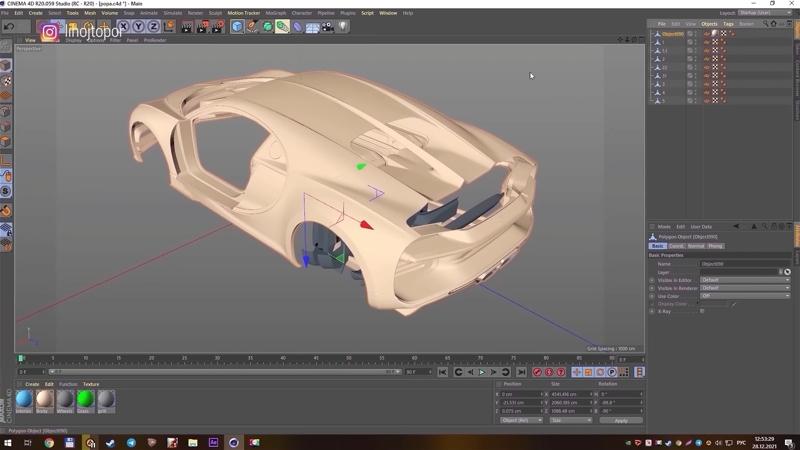Viewport: 800px width, 450px height.
Task: Open the Tools menu
Action: [72, 13]
